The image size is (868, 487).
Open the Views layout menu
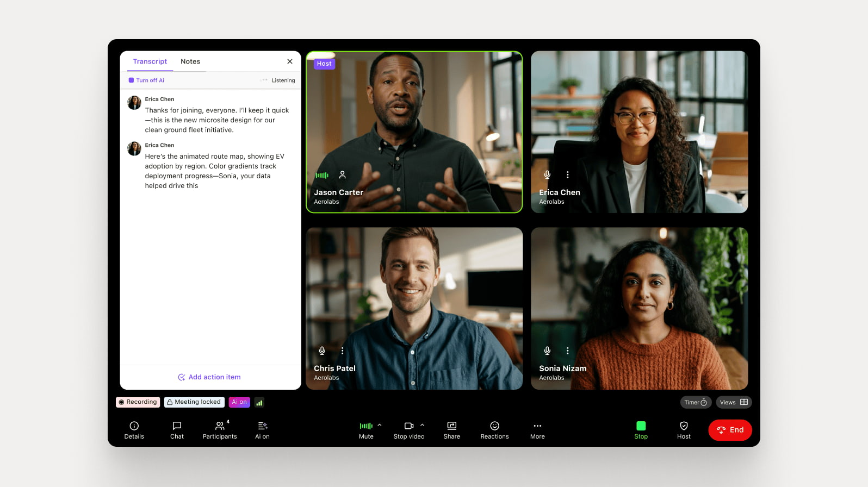734,402
